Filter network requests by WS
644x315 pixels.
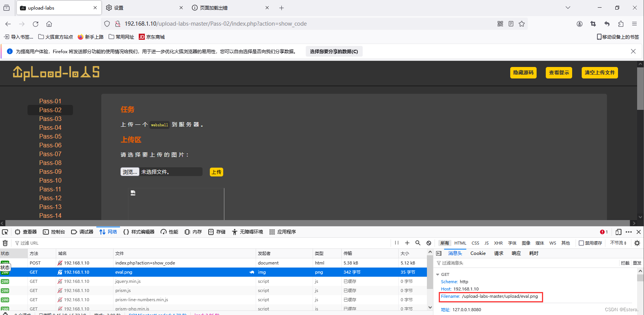[553, 243]
